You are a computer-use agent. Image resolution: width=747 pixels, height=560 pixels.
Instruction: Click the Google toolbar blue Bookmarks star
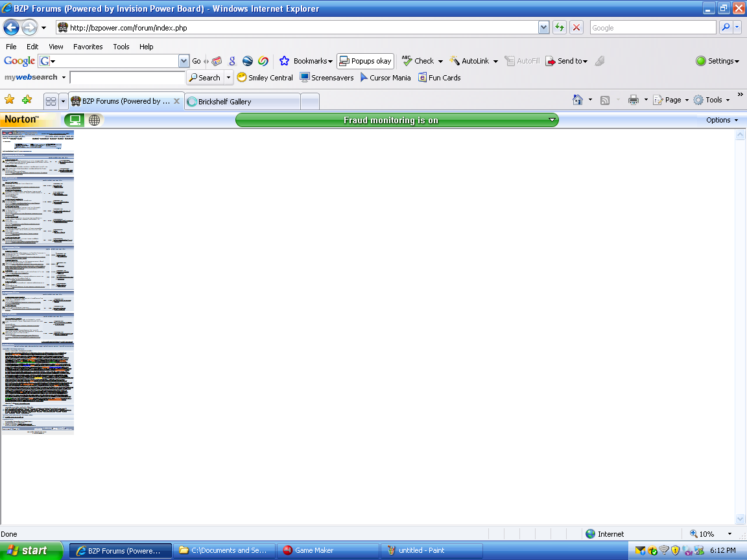pos(285,61)
